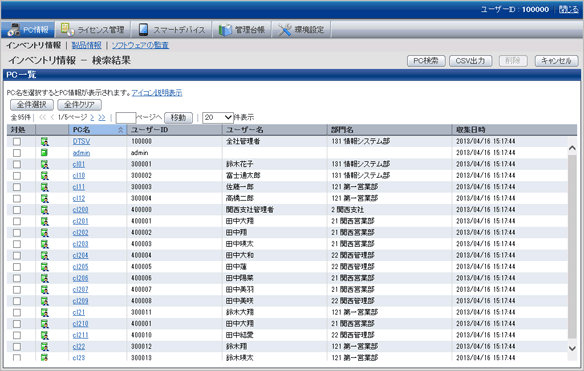Open アイコン説明表示 link
The image size is (584, 371).
click(157, 93)
